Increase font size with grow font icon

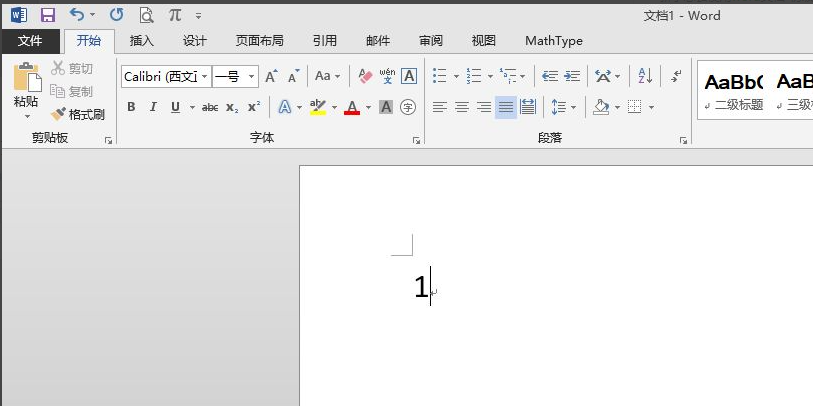click(x=271, y=77)
